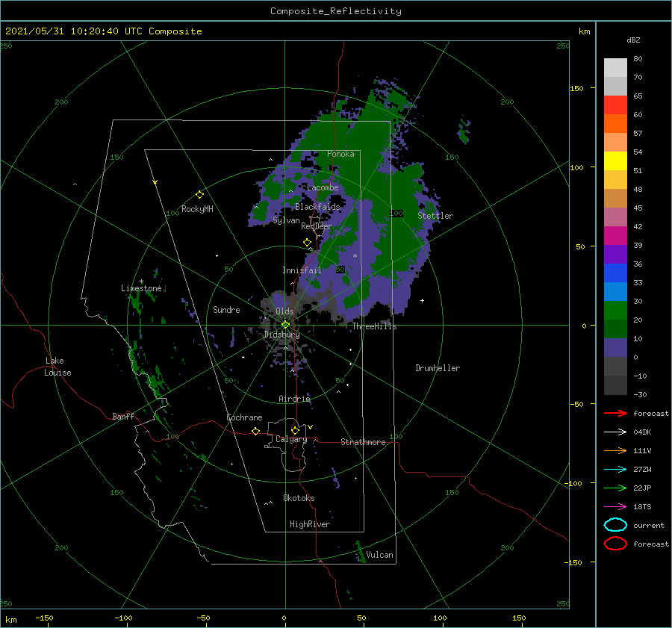Select the green 20 dBZ color swatch

615,311
